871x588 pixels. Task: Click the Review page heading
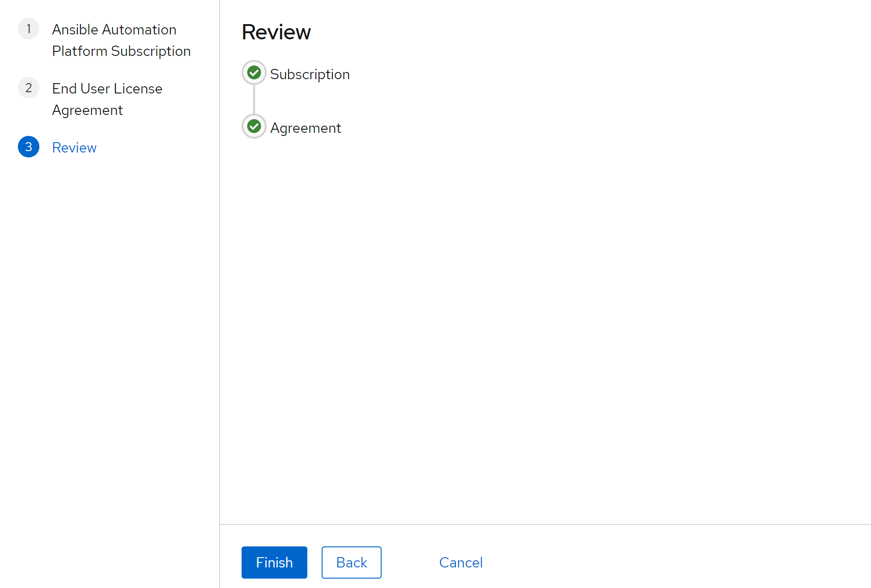click(276, 32)
